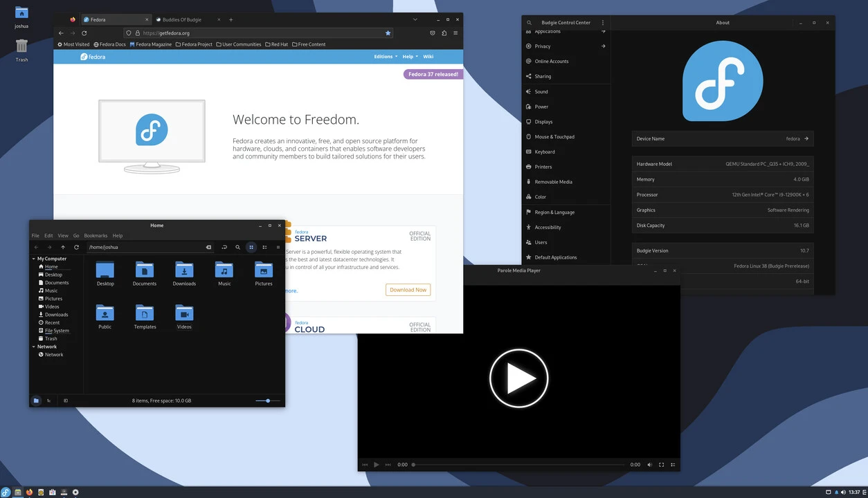Toggle fullscreen mode in Parole Media Player
This screenshot has height=498, width=868.
pos(661,464)
